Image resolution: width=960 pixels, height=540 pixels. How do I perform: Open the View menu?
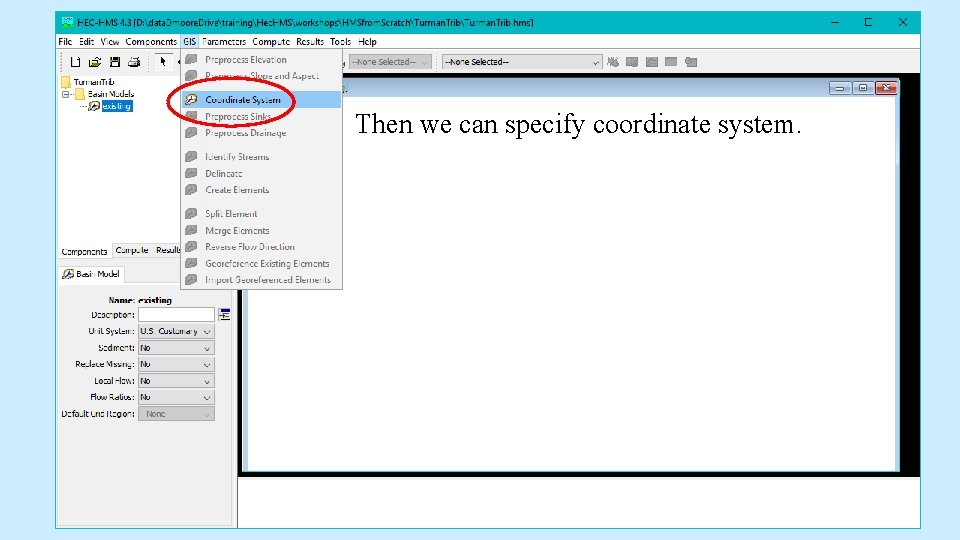click(x=110, y=42)
